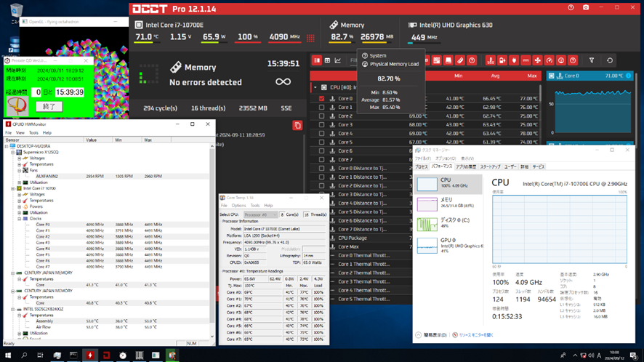Open OCCT help question-mark icon in title bar

[571, 7]
